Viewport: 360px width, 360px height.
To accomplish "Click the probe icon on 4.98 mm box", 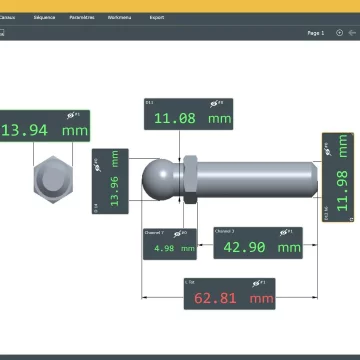I will pyautogui.click(x=177, y=234).
